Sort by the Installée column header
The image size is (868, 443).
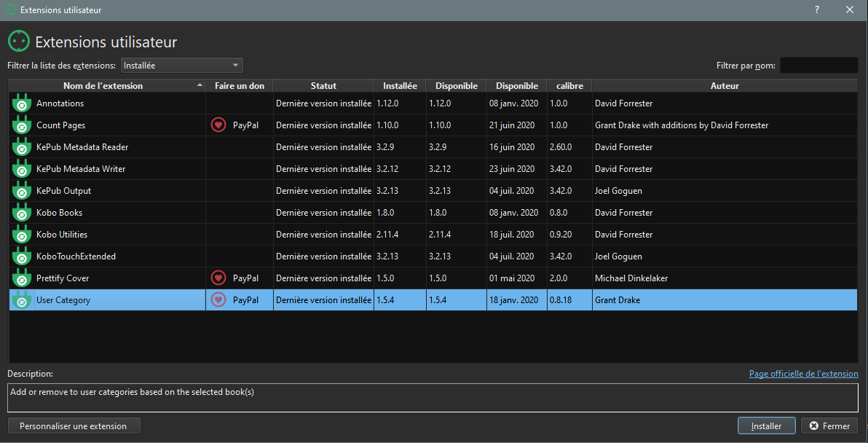coord(401,86)
